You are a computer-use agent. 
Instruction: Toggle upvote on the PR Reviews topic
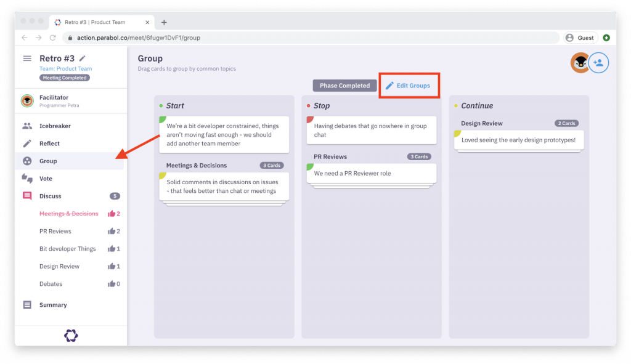tap(113, 231)
